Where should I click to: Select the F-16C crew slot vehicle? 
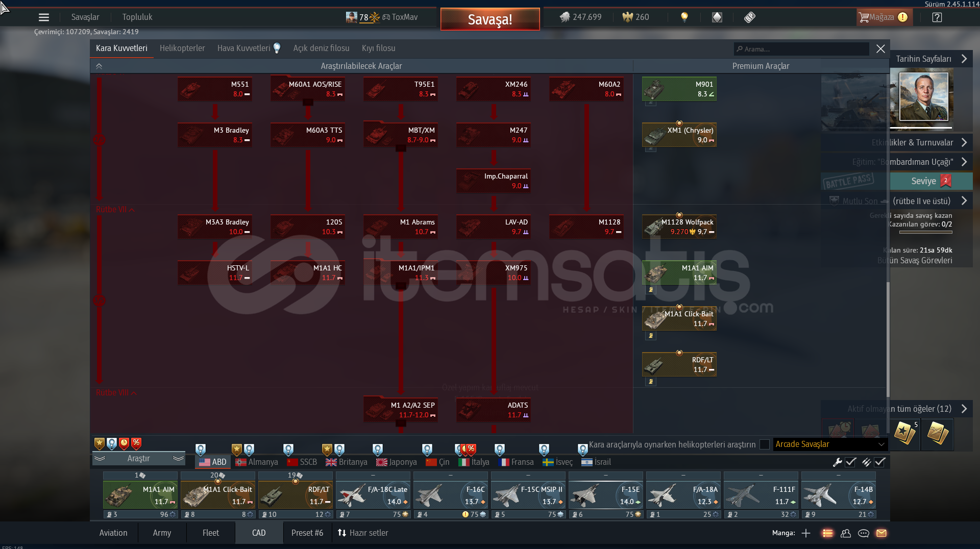point(451,495)
